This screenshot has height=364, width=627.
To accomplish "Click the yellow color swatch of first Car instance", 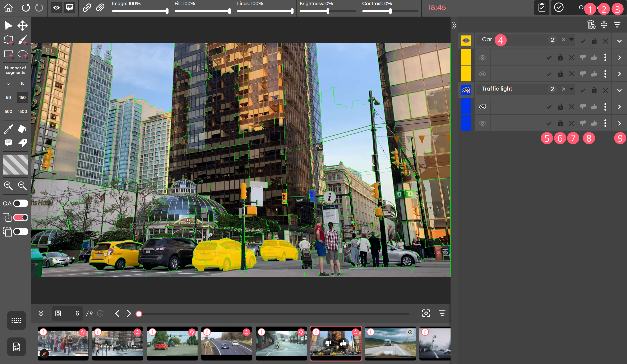I will [x=466, y=57].
